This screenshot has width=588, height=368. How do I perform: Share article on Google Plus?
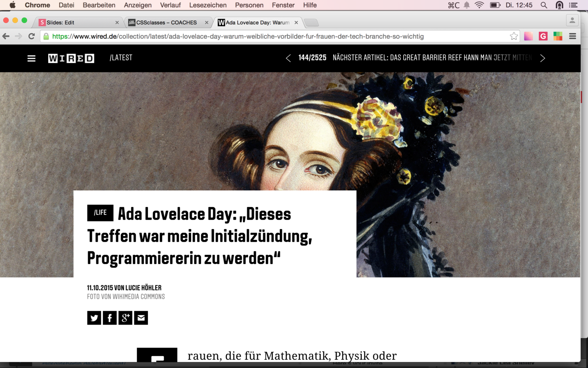coord(125,318)
